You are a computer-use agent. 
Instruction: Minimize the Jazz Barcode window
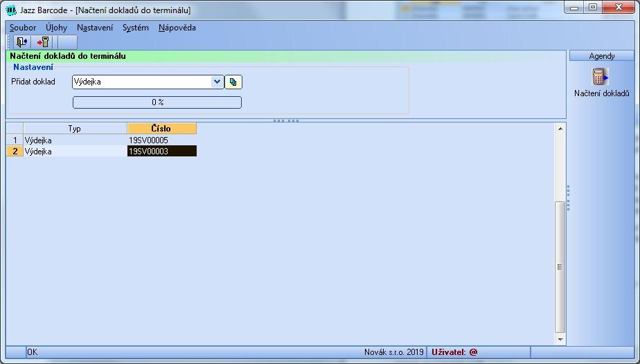click(574, 8)
